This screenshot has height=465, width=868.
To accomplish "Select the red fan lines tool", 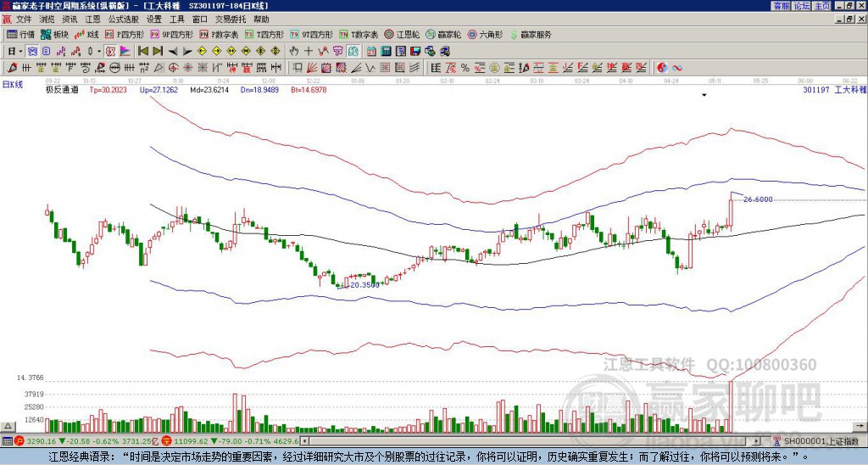I will tap(311, 68).
